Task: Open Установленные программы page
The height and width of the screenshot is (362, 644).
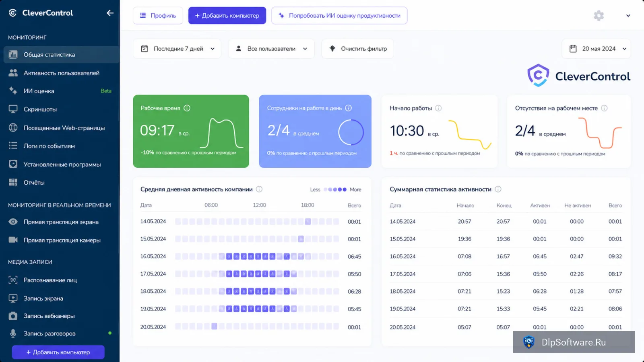Action: pos(61,164)
